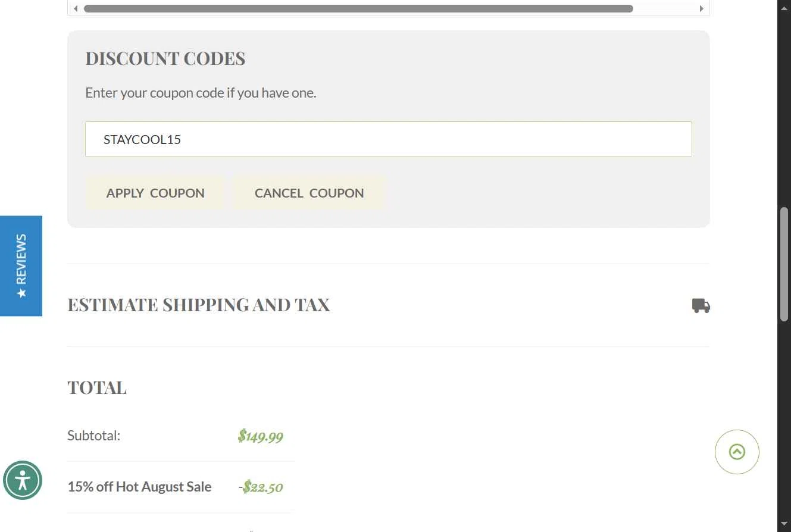791x532 pixels.
Task: Click the shipping truck icon
Action: pos(701,306)
